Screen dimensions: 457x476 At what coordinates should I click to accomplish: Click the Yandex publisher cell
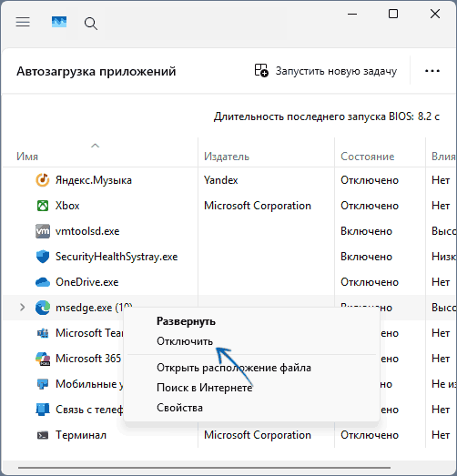(220, 180)
